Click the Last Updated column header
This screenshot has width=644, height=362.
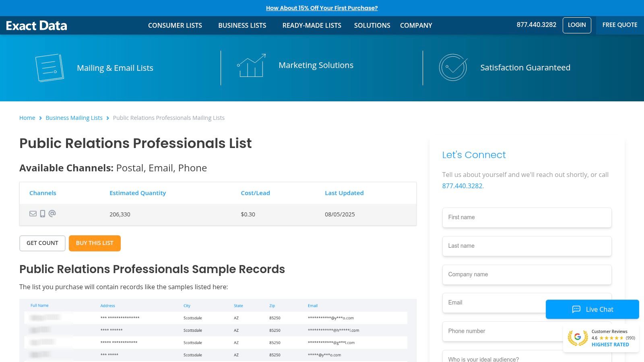[x=344, y=193]
